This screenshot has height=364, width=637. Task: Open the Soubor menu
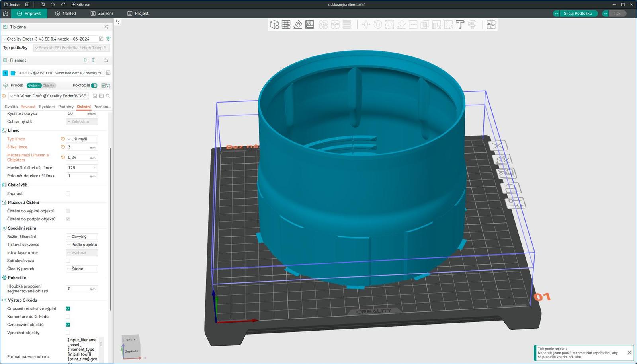tap(12, 4)
